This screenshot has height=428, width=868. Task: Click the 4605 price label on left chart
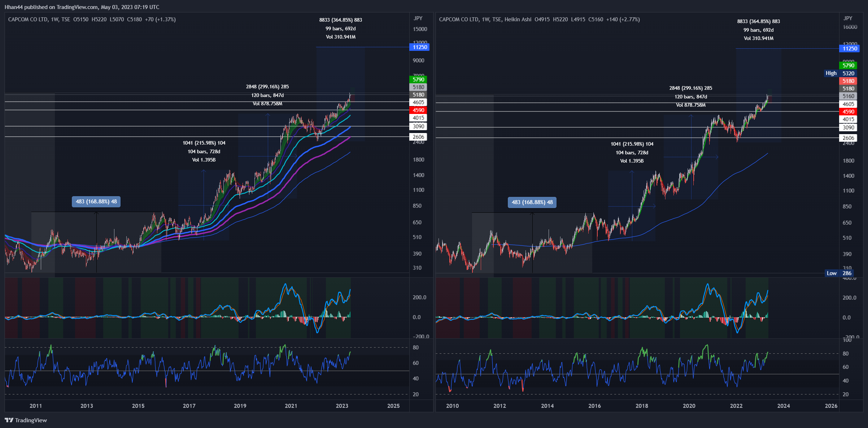(x=418, y=102)
